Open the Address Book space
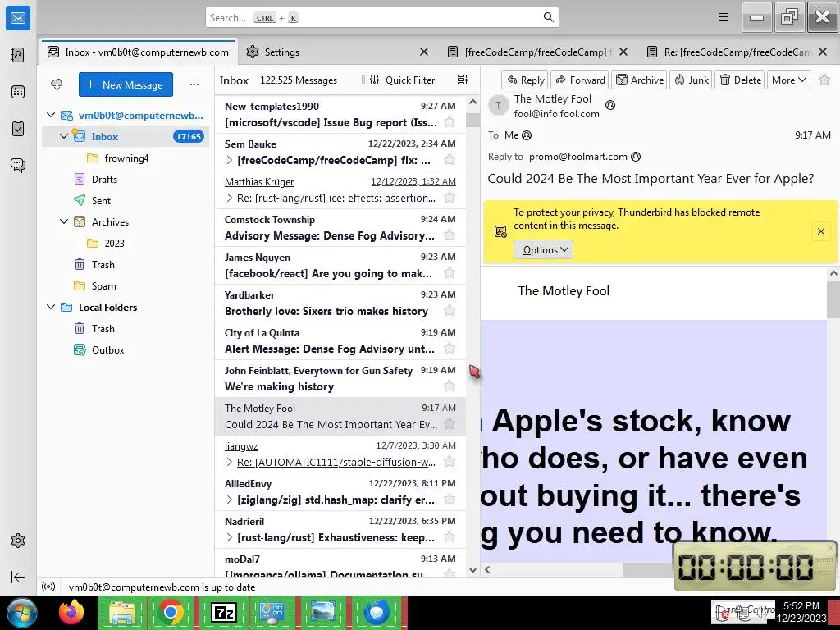The height and width of the screenshot is (630, 840). tap(18, 55)
